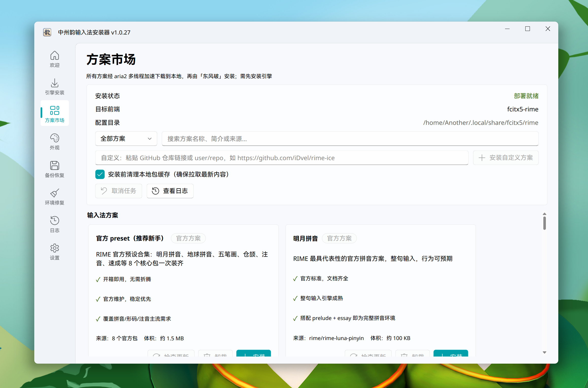Click the 取消任务 button
588x388 pixels.
pyautogui.click(x=119, y=191)
